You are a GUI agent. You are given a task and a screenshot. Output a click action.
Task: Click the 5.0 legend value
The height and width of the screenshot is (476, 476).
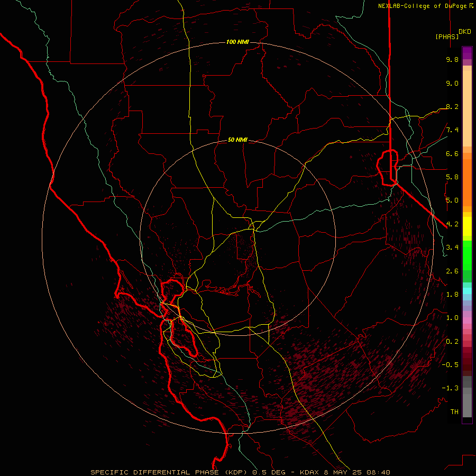coord(452,200)
